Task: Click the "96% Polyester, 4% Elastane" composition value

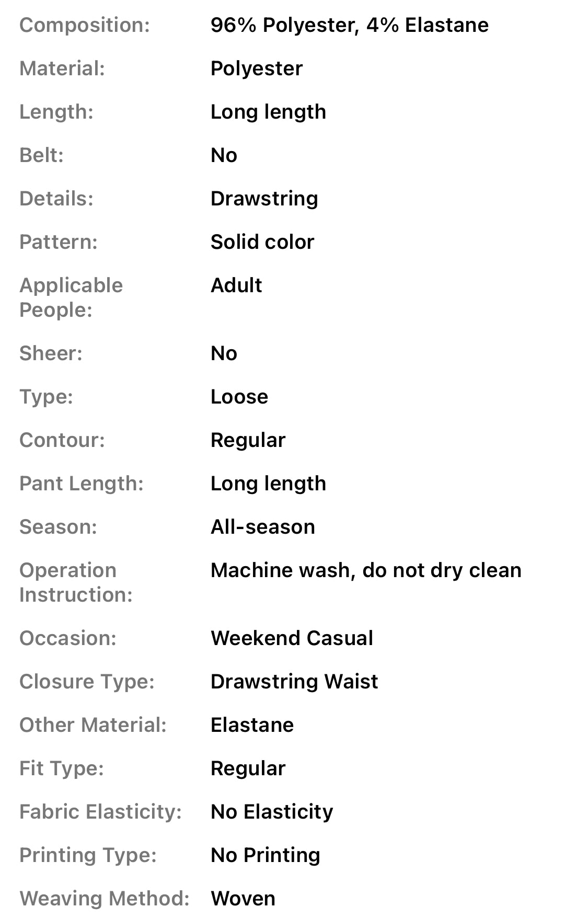Action: pos(349,25)
